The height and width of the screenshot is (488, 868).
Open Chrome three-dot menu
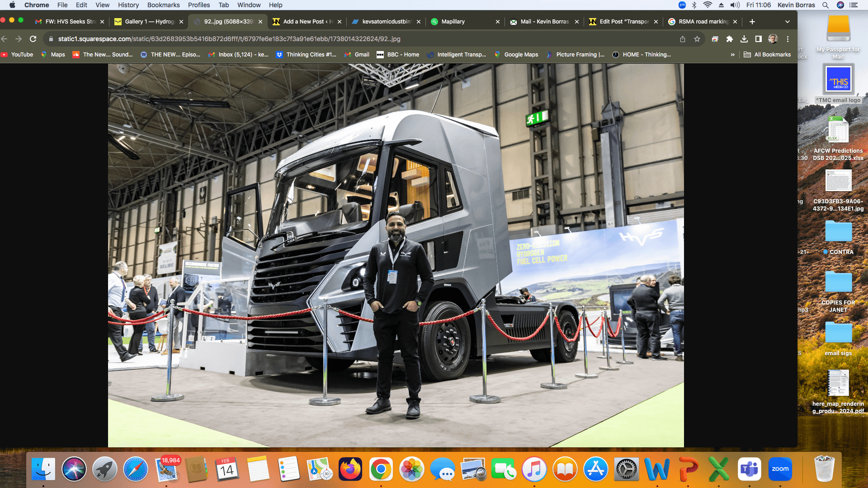click(788, 39)
